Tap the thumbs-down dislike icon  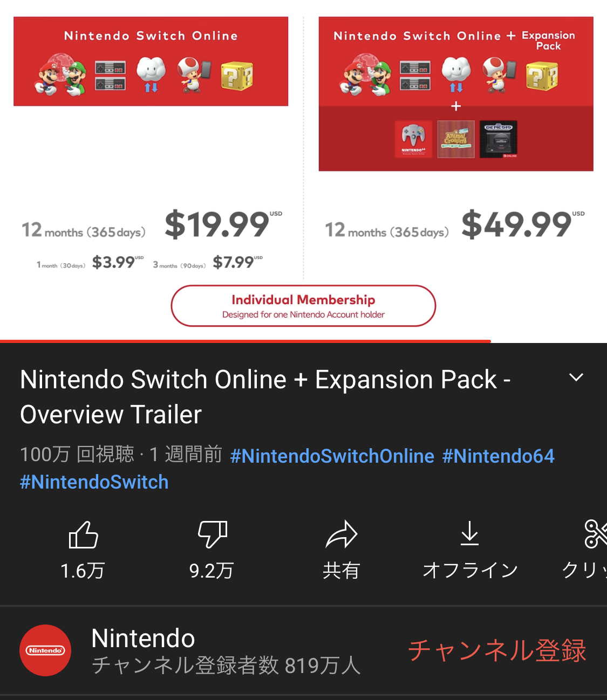pyautogui.click(x=213, y=534)
